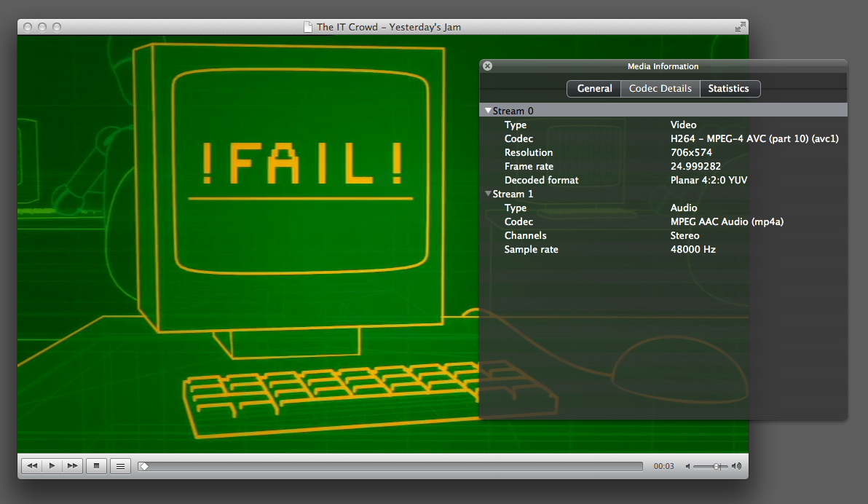Switch to the Codec Details tab

click(x=660, y=89)
